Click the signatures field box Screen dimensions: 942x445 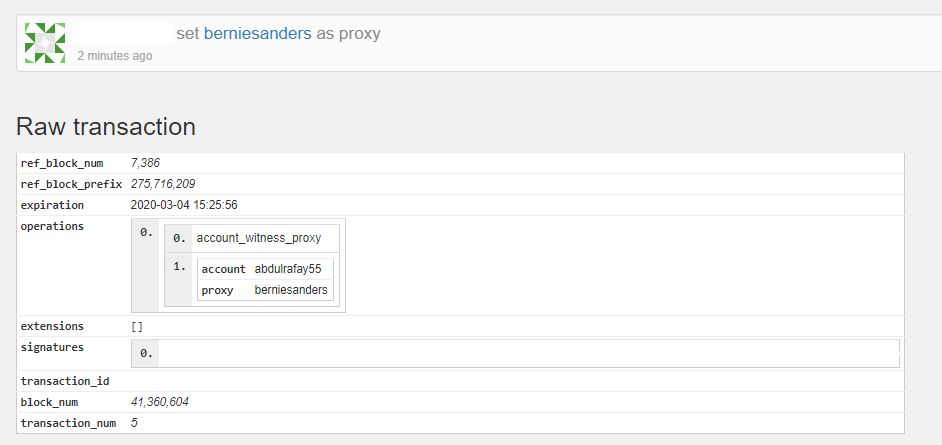coord(515,353)
